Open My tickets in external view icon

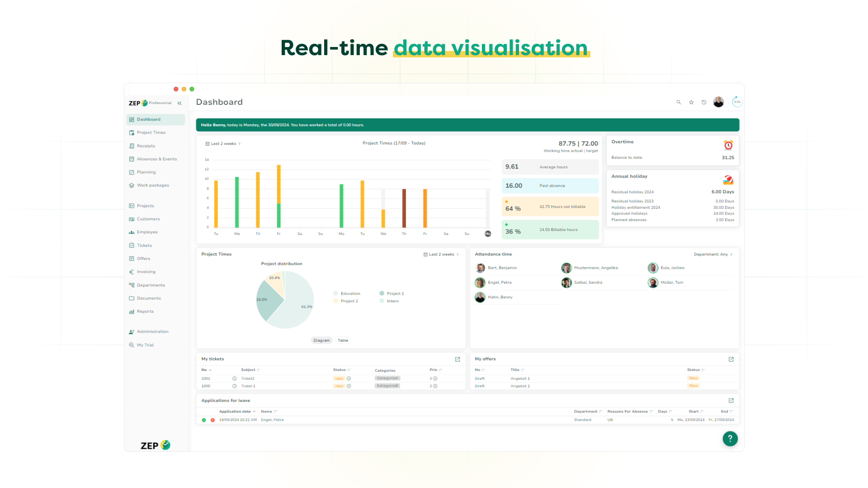[x=458, y=359]
